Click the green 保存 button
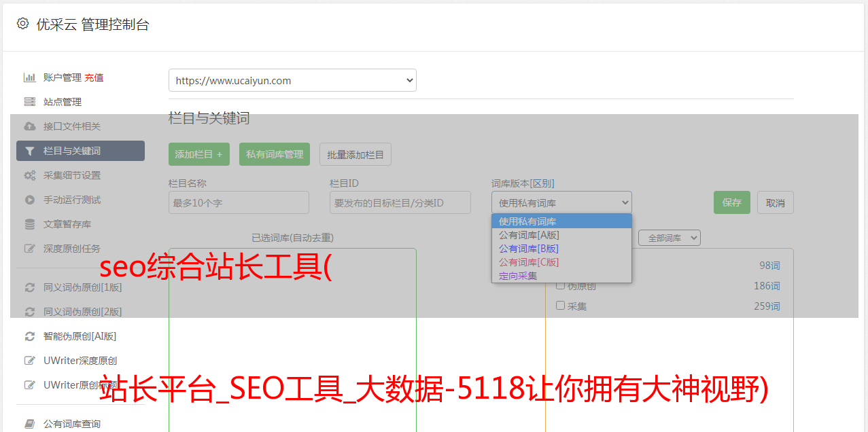This screenshot has height=432, width=868. [x=732, y=202]
